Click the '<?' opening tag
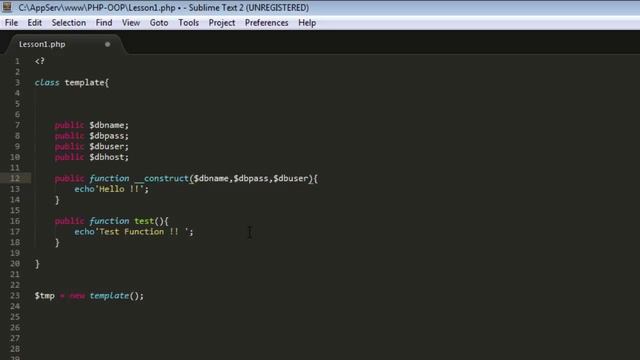 40,61
